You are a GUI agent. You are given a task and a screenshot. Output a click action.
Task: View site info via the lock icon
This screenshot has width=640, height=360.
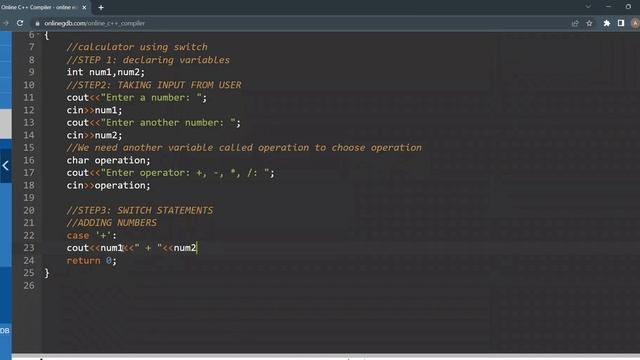pos(38,24)
